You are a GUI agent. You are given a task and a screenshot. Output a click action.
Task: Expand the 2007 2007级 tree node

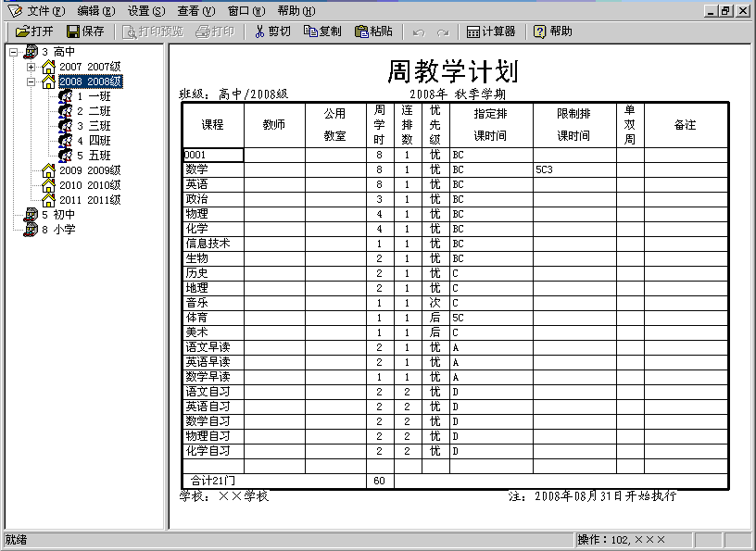[31, 67]
